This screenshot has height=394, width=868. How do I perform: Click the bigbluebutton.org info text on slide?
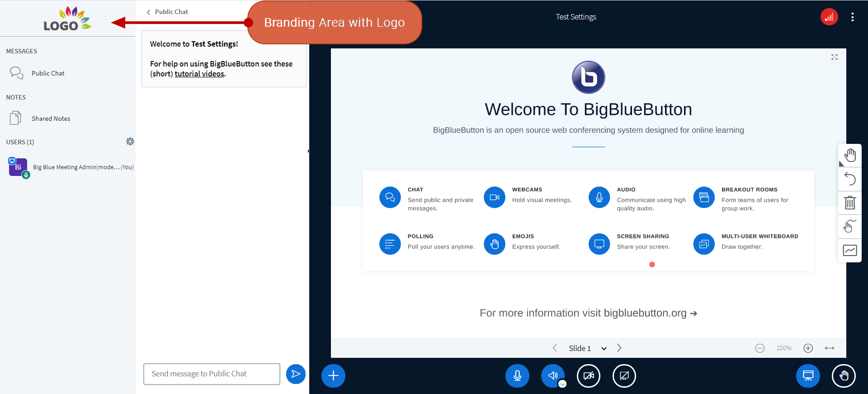pyautogui.click(x=588, y=313)
